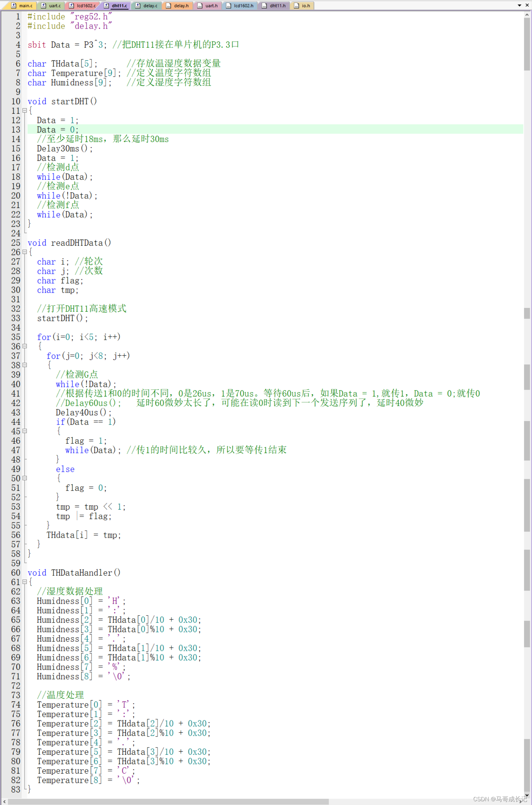Collapse the startDHT function at line 11
This screenshot has width=532, height=805.
pyautogui.click(x=25, y=110)
